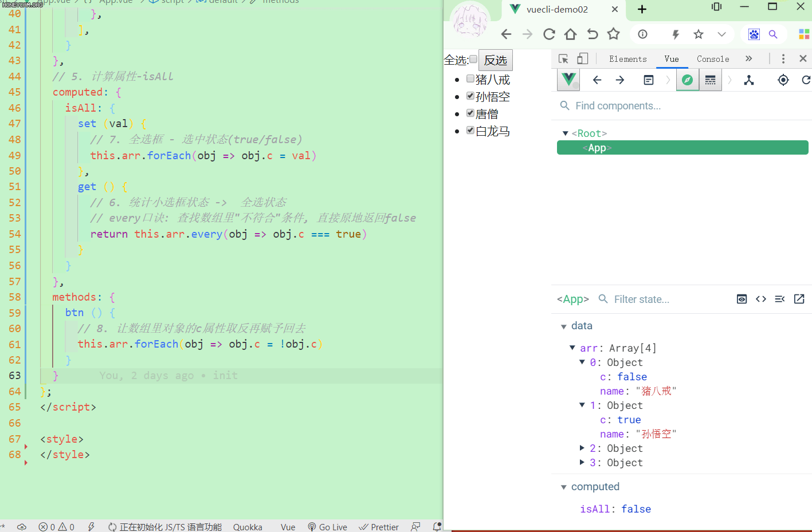Click the Vue language mode status item
812x532 pixels.
click(x=288, y=527)
